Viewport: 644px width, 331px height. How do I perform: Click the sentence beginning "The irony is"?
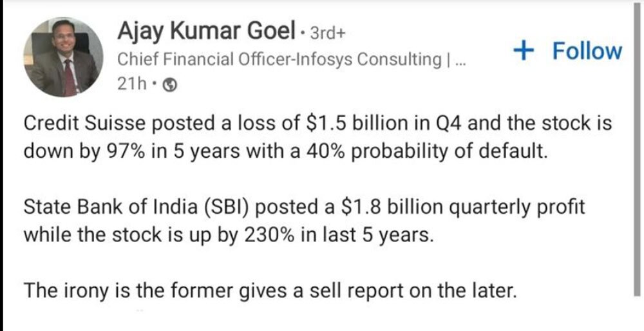pos(269,290)
